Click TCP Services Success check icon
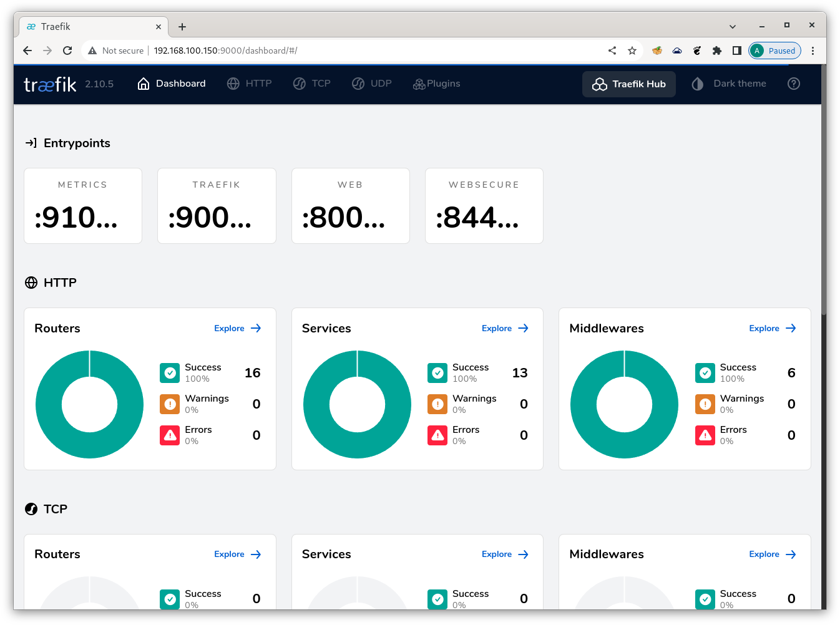 click(437, 599)
